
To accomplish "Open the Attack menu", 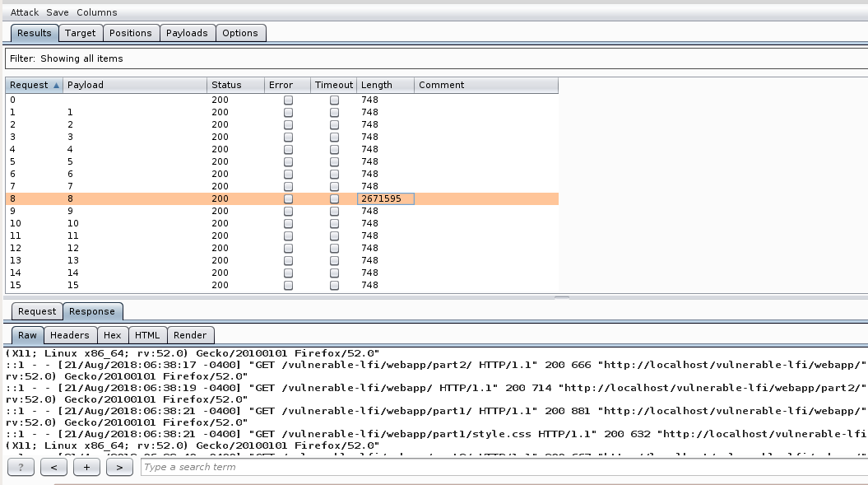I will coord(21,12).
